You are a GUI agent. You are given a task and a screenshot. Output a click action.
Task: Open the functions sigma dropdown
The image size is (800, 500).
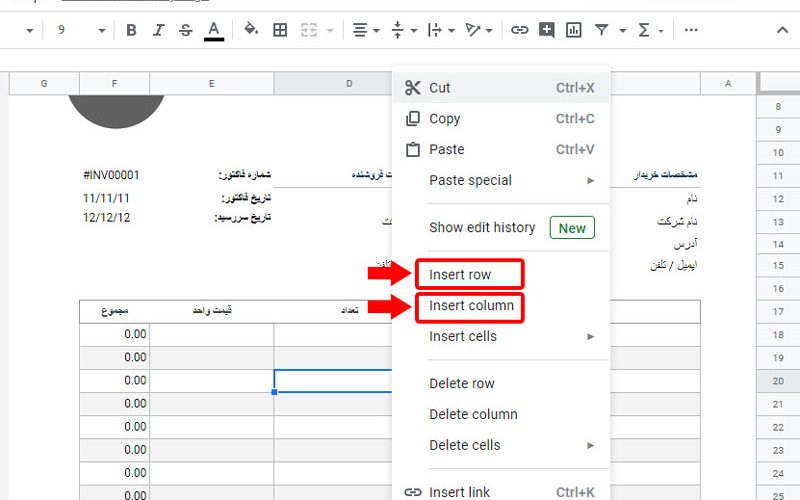(x=650, y=30)
